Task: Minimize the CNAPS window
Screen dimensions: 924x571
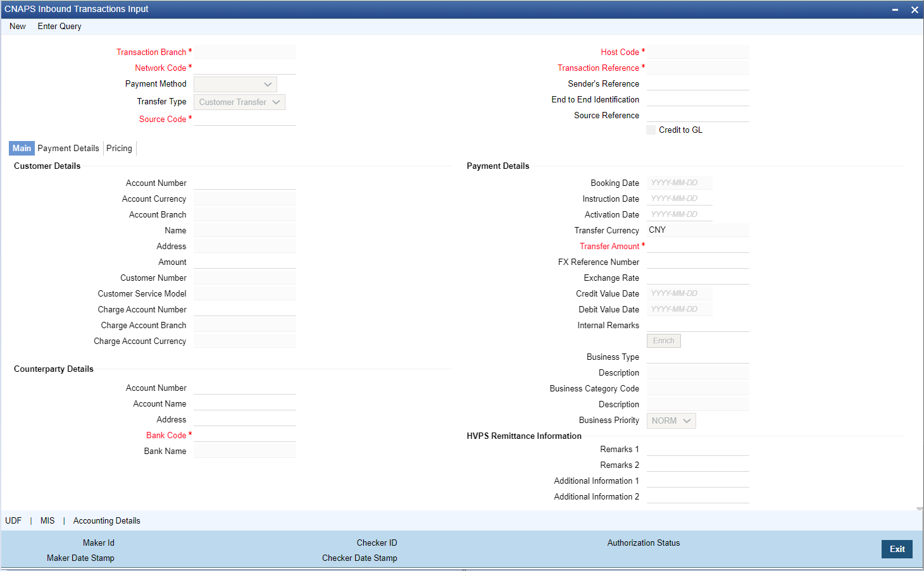Action: (x=895, y=9)
